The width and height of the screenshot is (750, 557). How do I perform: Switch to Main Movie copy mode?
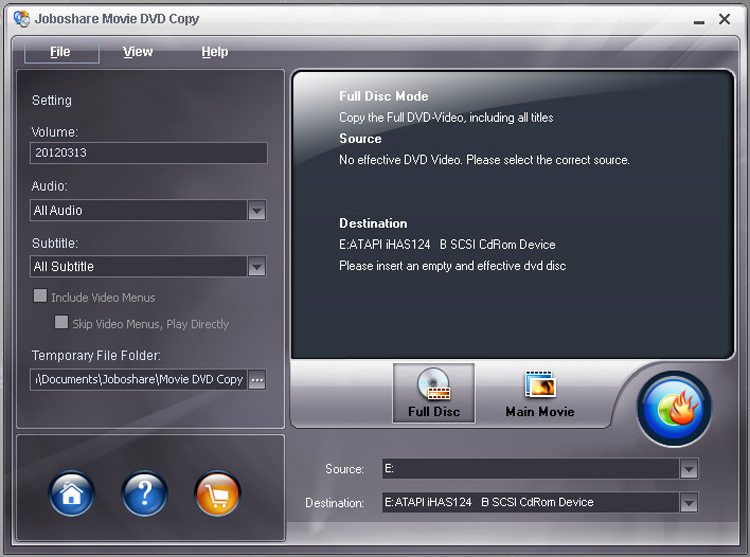pyautogui.click(x=540, y=393)
